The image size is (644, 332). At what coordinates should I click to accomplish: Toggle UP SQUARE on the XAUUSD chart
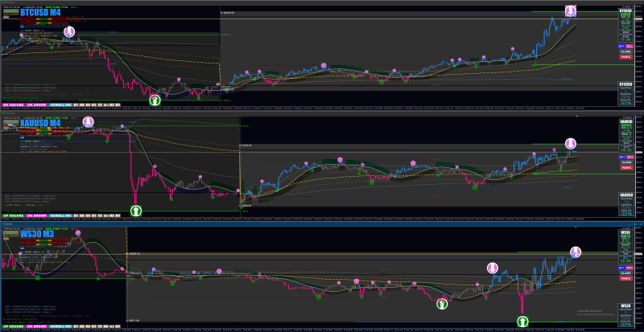pos(13,216)
